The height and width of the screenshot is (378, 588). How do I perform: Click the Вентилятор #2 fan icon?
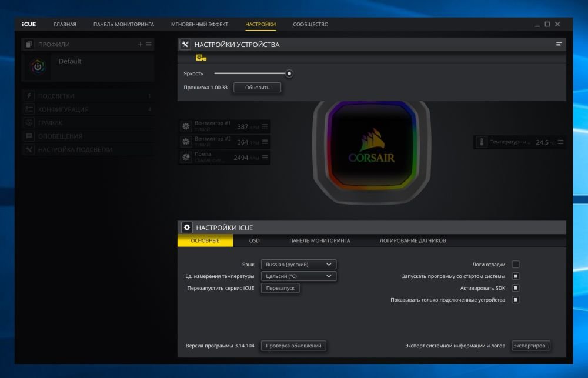click(x=186, y=142)
